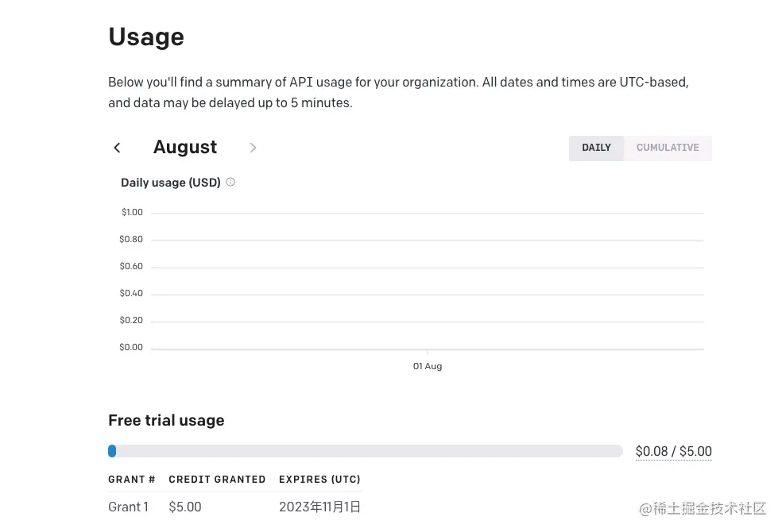The width and height of the screenshot is (782, 532).
Task: Select the Grant 1 row label
Action: pos(128,507)
